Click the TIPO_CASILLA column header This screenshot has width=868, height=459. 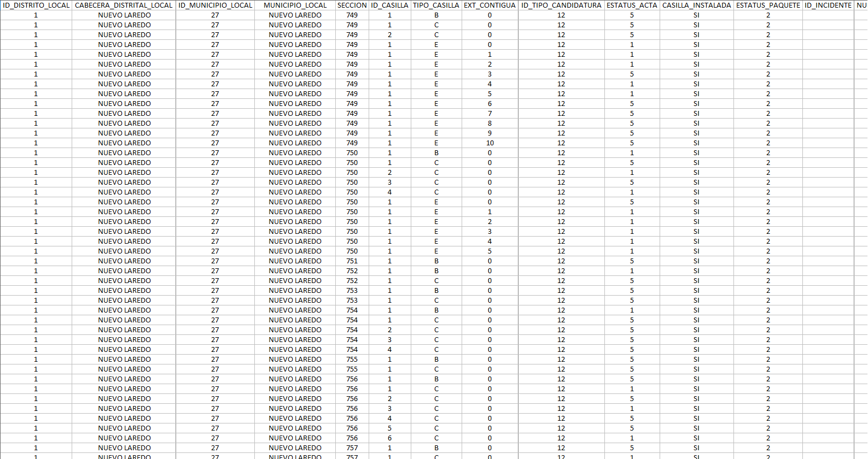point(436,5)
